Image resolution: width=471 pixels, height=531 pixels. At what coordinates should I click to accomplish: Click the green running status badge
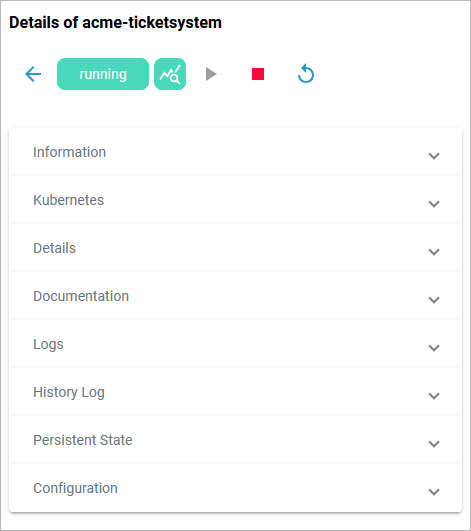pos(103,74)
